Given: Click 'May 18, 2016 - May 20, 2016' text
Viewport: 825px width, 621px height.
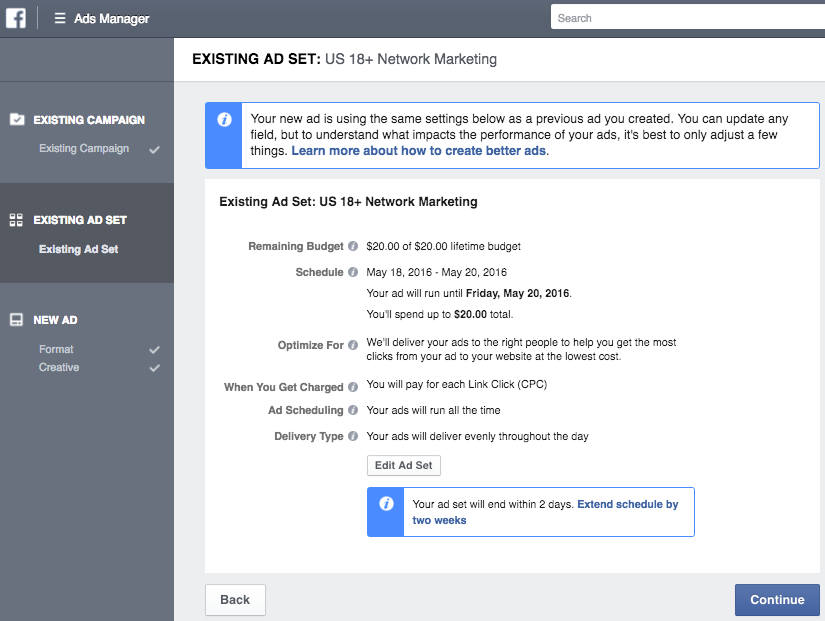Looking at the screenshot, I should point(437,272).
